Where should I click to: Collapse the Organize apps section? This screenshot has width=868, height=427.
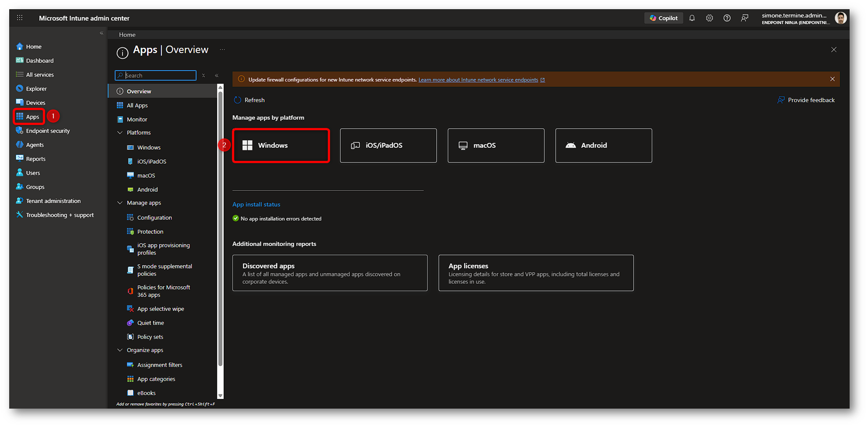click(120, 350)
